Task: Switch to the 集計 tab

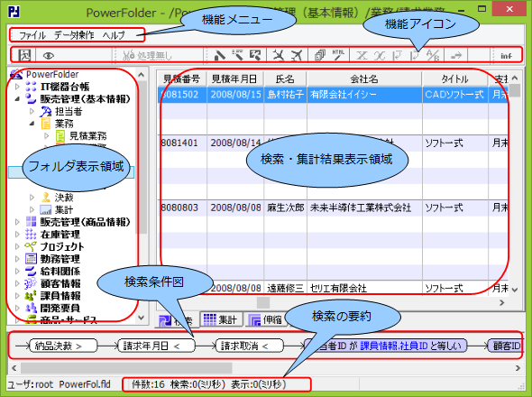Action: pyautogui.click(x=221, y=319)
